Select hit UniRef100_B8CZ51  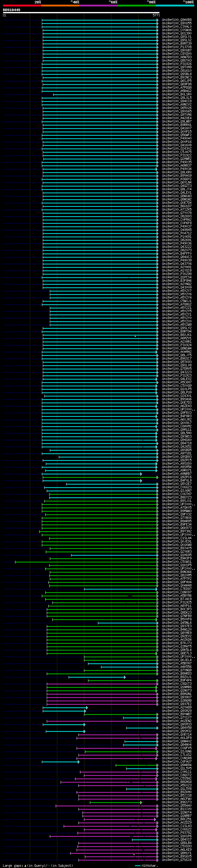click(177, 819)
